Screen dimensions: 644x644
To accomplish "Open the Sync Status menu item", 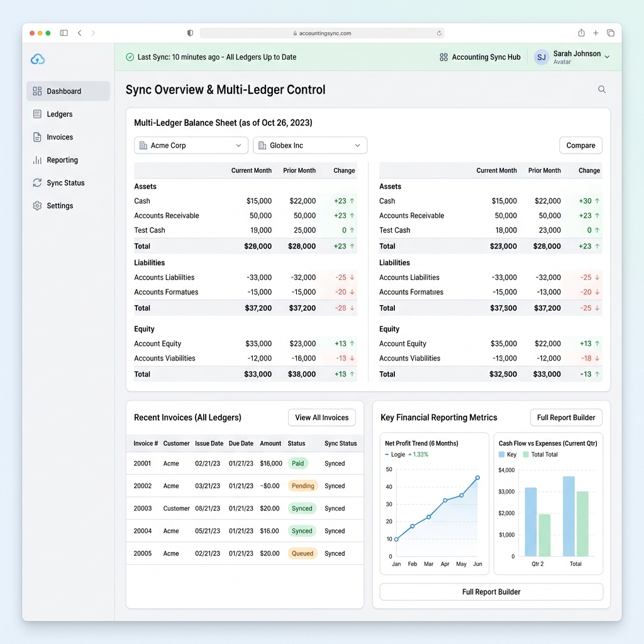I will 68,183.
